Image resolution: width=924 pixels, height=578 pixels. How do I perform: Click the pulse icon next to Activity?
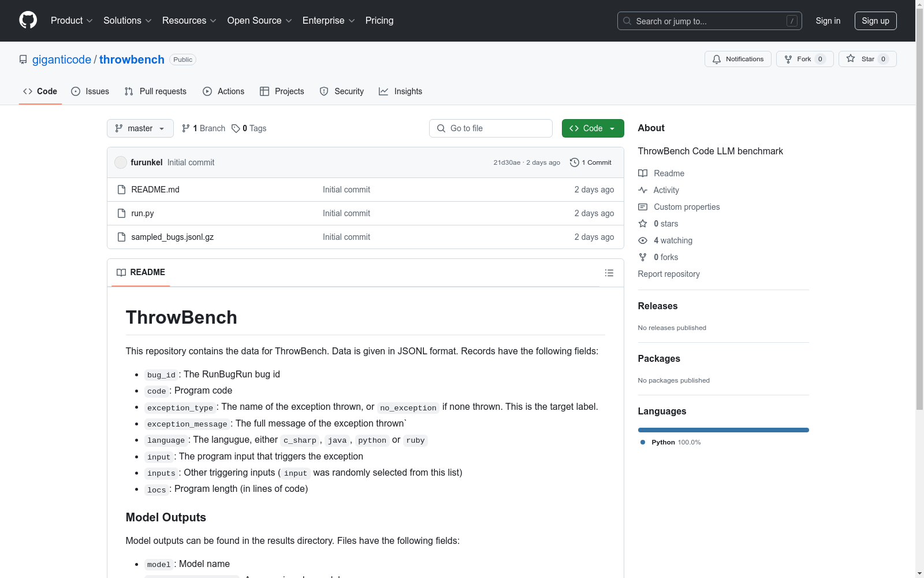pos(643,190)
